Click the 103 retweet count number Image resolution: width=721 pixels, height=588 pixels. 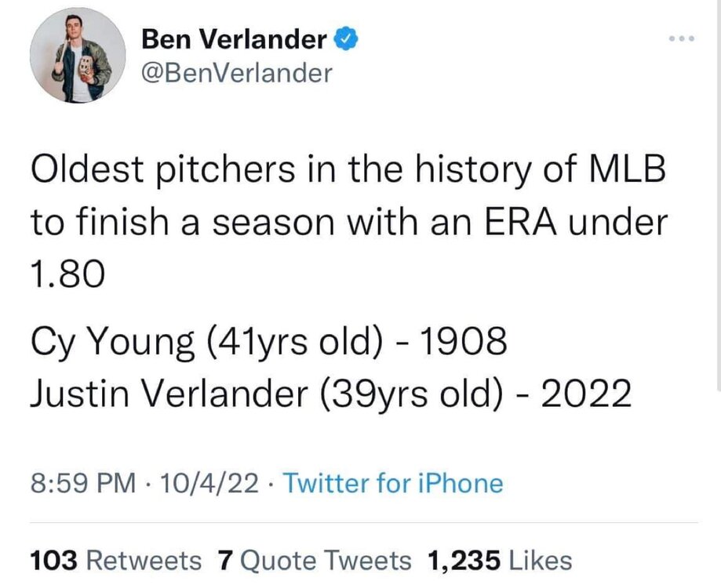(53, 560)
